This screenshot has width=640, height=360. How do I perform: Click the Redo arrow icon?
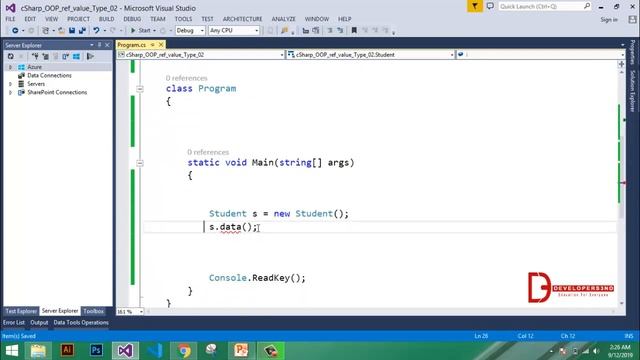coord(113,31)
